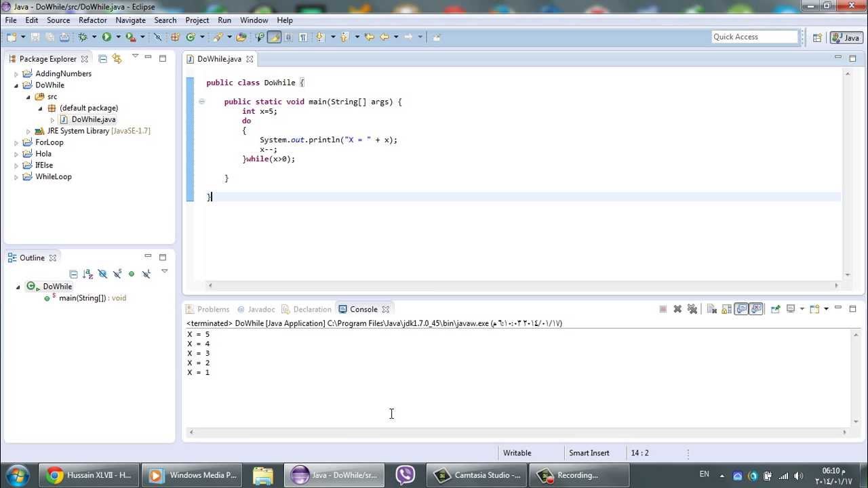Click the New file toolbar icon
Image resolution: width=868 pixels, height=488 pixels.
coord(12,37)
